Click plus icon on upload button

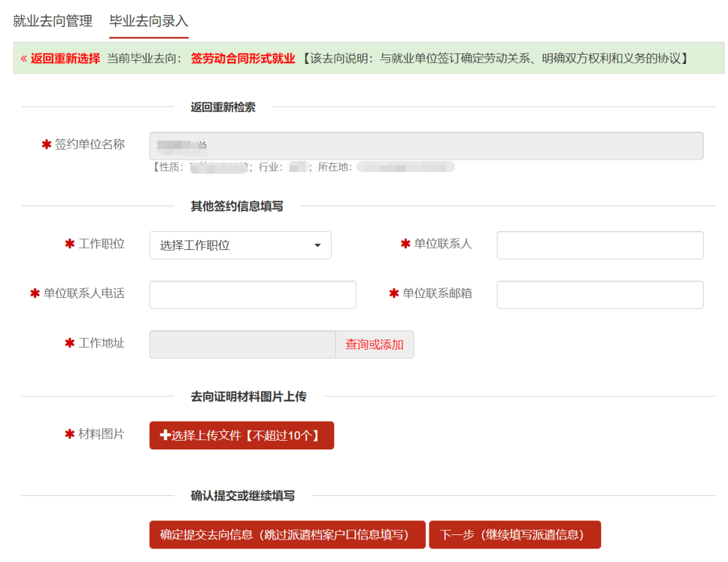coord(165,435)
